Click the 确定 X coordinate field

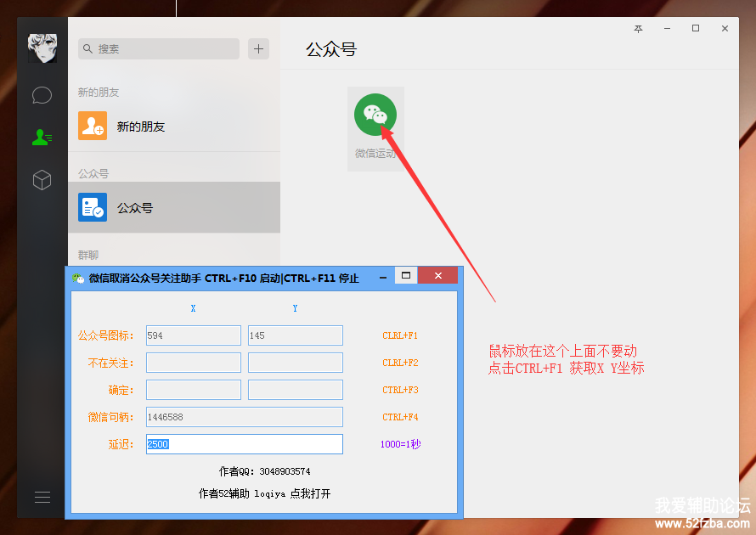pos(194,390)
